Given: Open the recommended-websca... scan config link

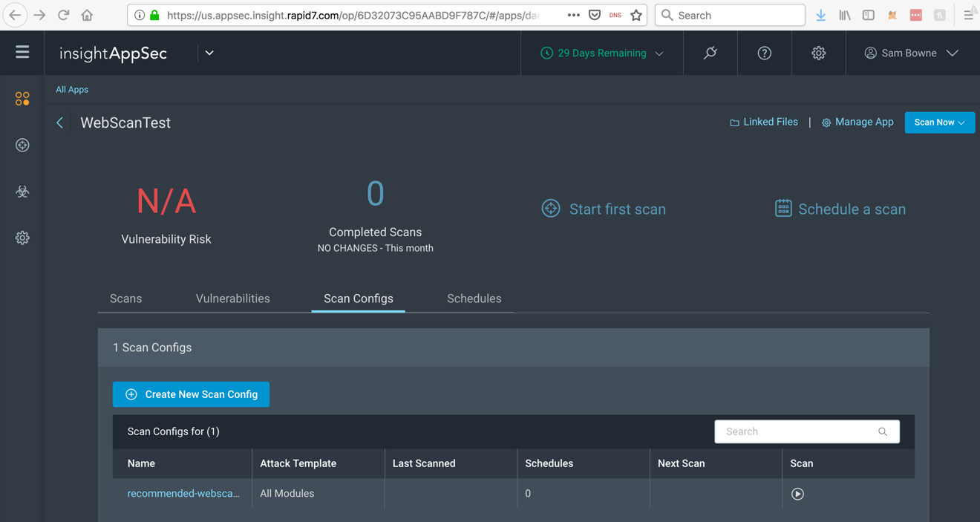Looking at the screenshot, I should tap(183, 493).
